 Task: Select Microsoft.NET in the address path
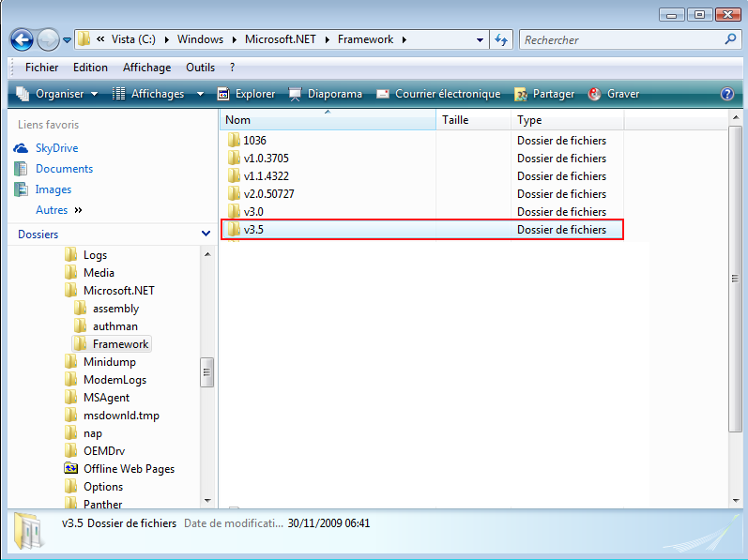tap(280, 39)
